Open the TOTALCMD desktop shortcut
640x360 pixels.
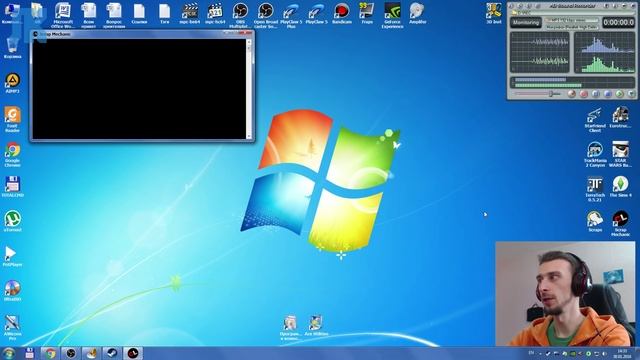(12, 187)
